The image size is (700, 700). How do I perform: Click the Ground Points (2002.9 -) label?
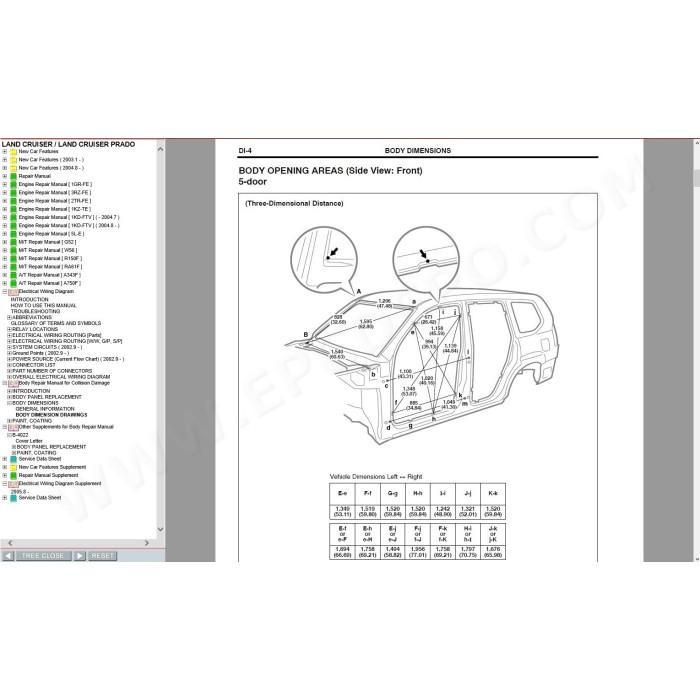click(41, 353)
